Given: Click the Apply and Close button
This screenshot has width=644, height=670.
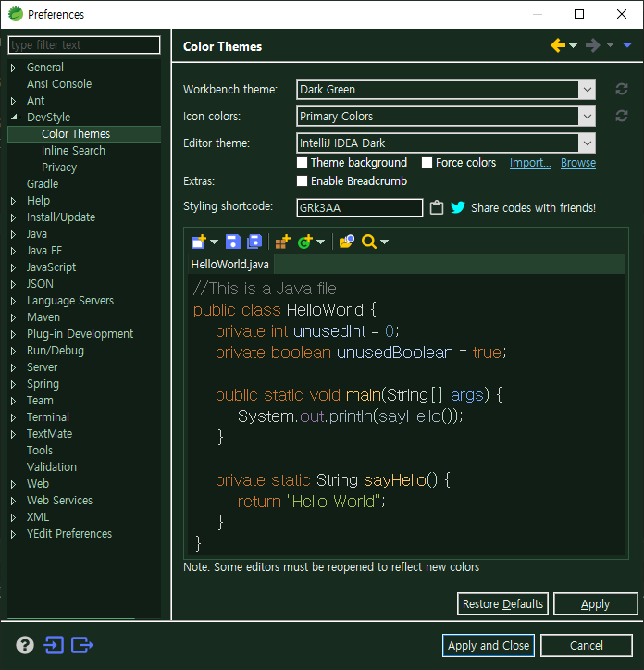Looking at the screenshot, I should (x=489, y=645).
